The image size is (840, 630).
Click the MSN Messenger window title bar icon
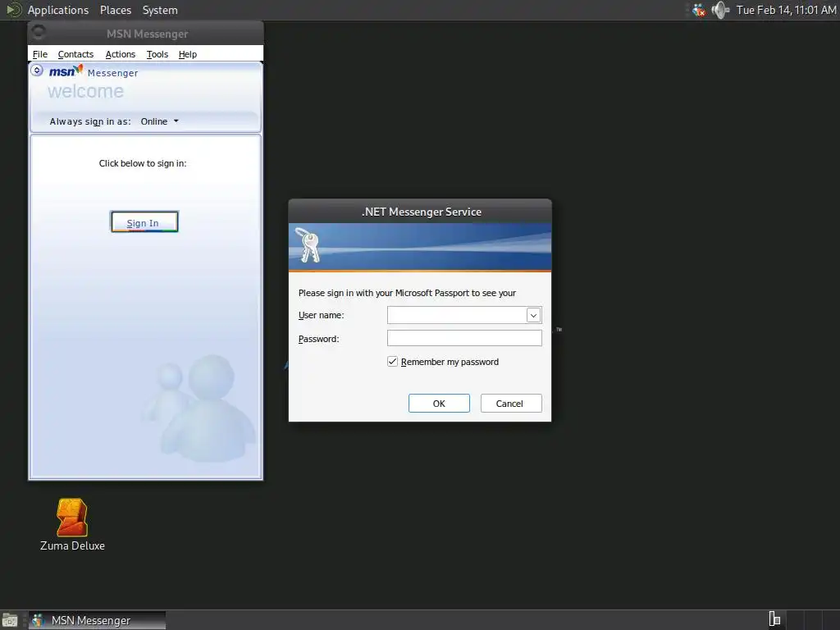(x=38, y=33)
